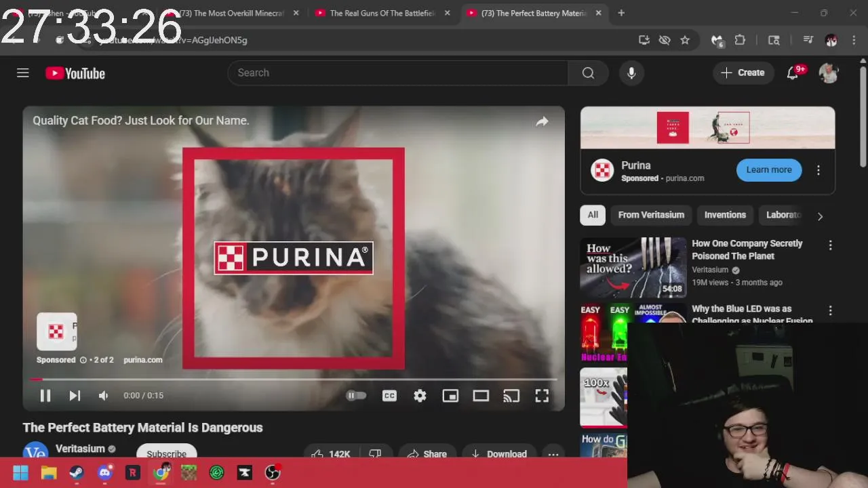
Task: Open the media controls music icon
Action: pos(808,40)
